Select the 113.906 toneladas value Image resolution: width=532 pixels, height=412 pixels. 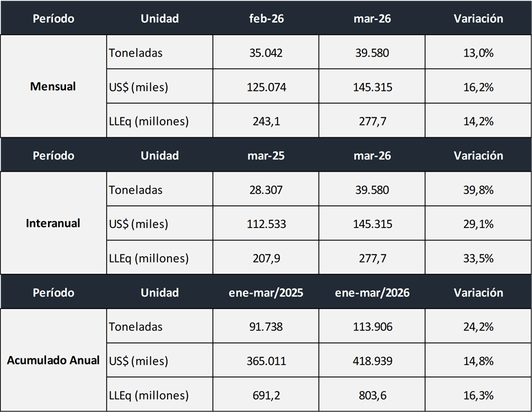372,327
